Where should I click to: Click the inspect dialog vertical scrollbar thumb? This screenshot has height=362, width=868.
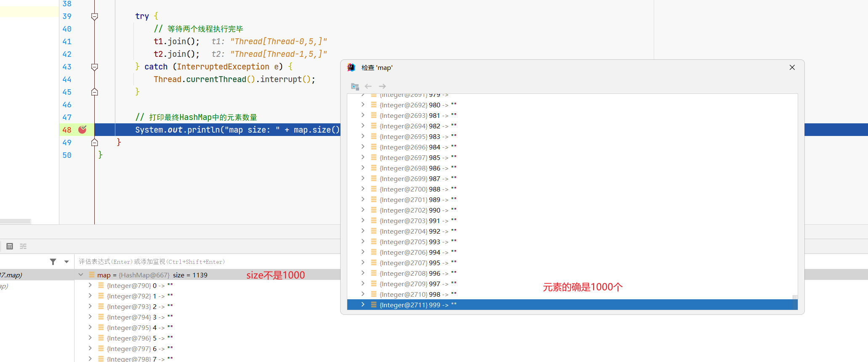pos(795,302)
